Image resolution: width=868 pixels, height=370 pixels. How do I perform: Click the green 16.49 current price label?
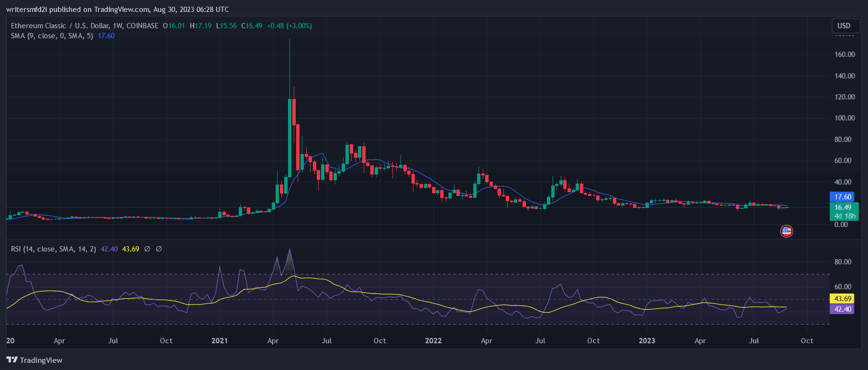point(843,207)
